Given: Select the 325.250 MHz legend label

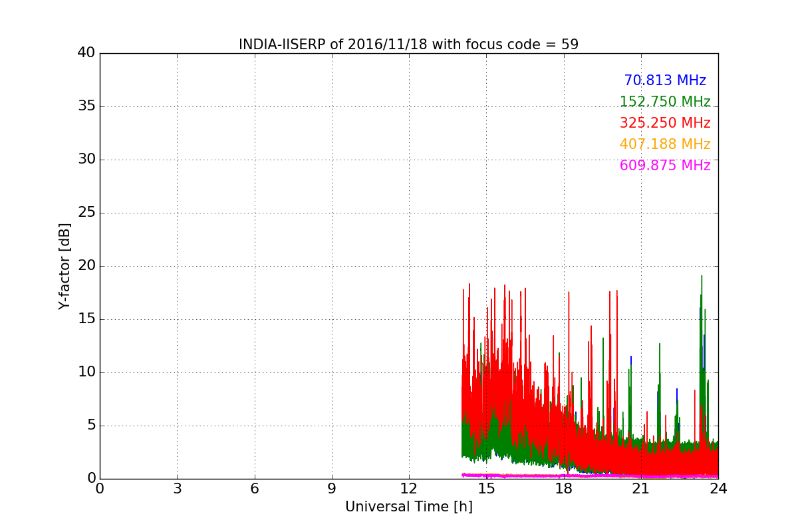Looking at the screenshot, I should click(x=665, y=123).
